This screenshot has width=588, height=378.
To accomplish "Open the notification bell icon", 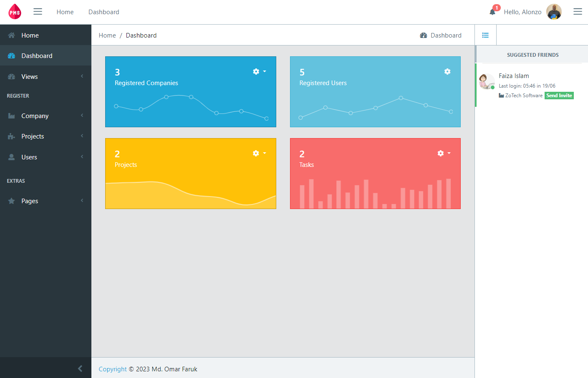I will coord(492,12).
